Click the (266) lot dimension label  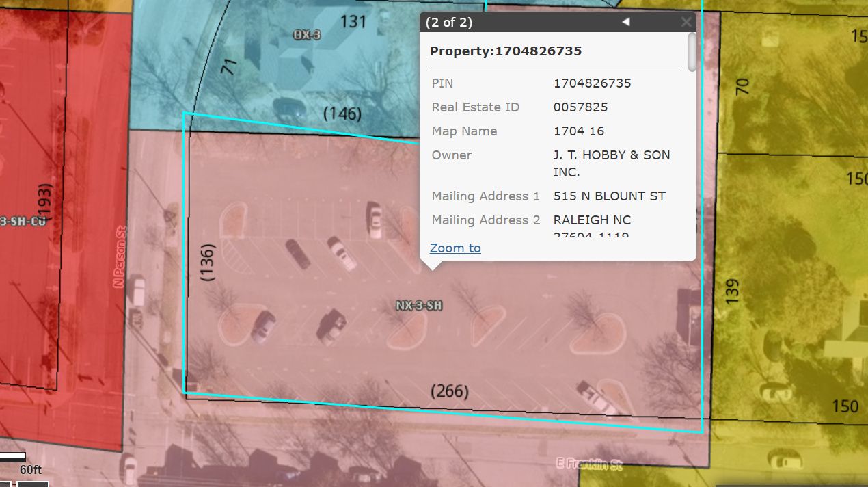tap(449, 391)
